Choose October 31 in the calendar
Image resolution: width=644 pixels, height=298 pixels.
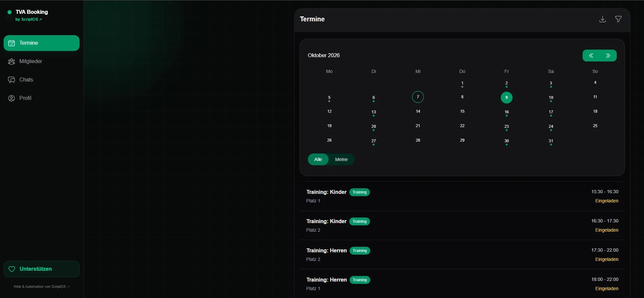coord(551,141)
